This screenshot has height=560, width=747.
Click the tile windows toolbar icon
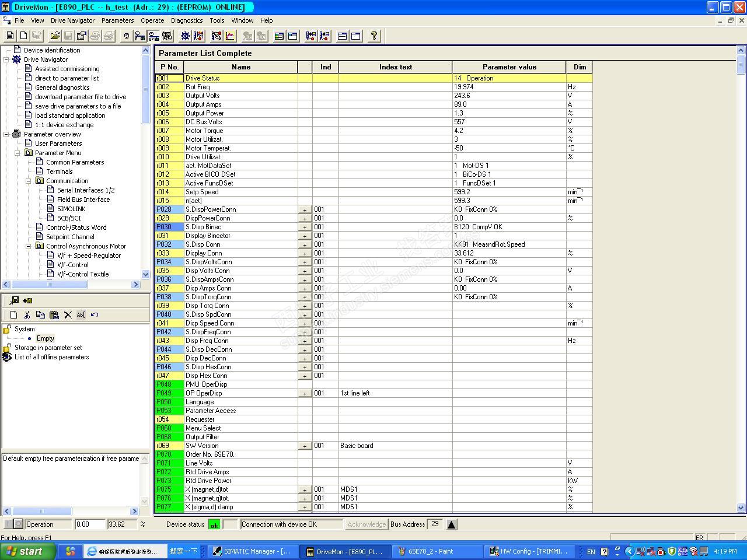point(342,36)
